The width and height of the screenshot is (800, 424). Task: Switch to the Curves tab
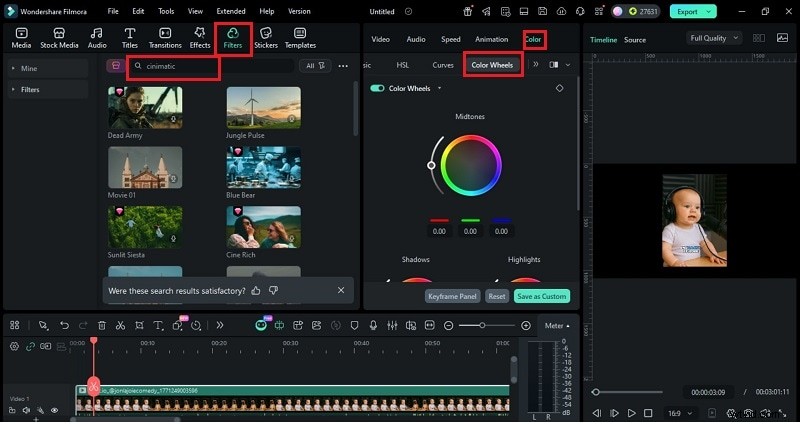pos(442,65)
